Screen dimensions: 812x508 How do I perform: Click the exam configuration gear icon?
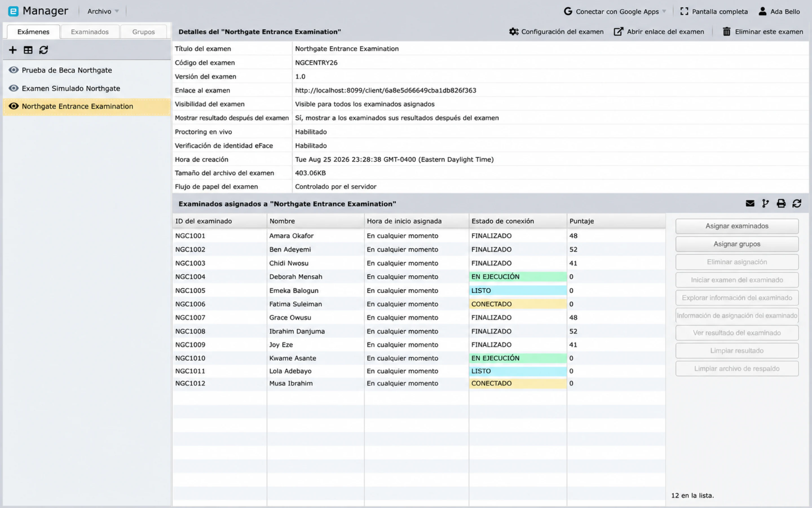[x=514, y=32]
